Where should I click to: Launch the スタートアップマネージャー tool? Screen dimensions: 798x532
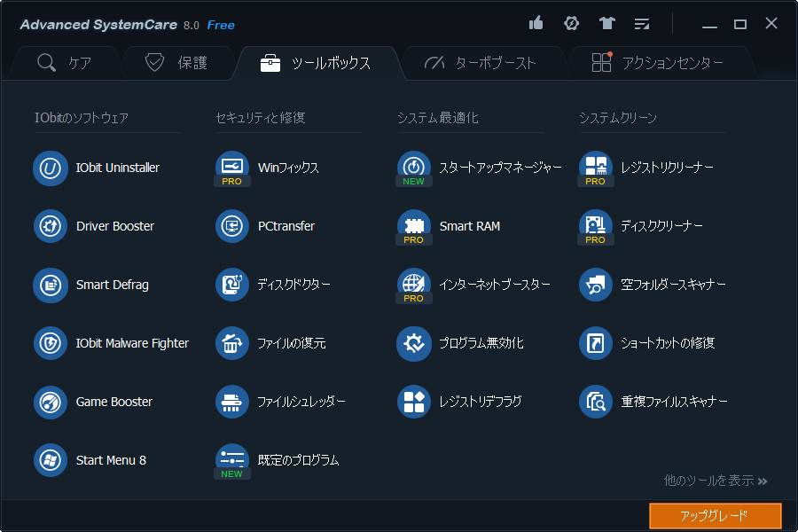(x=488, y=168)
